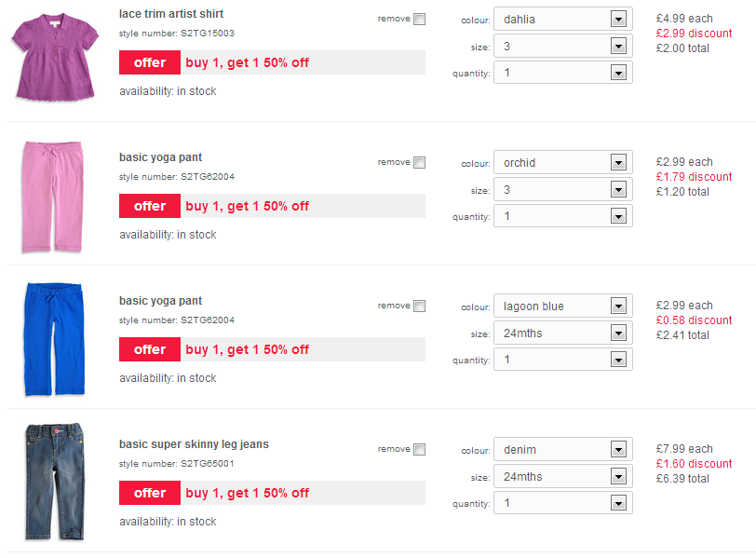The width and height of the screenshot is (756, 558).
Task: Click the purple lace trim shirt thumbnail
Action: 55,58
